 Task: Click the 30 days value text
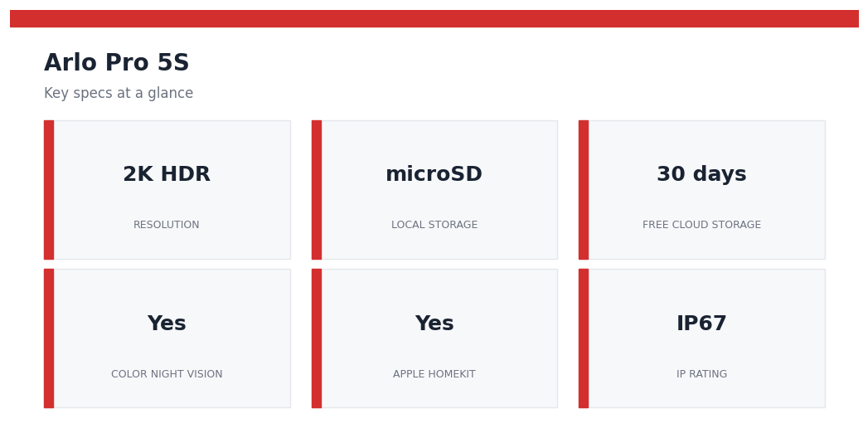tap(701, 174)
